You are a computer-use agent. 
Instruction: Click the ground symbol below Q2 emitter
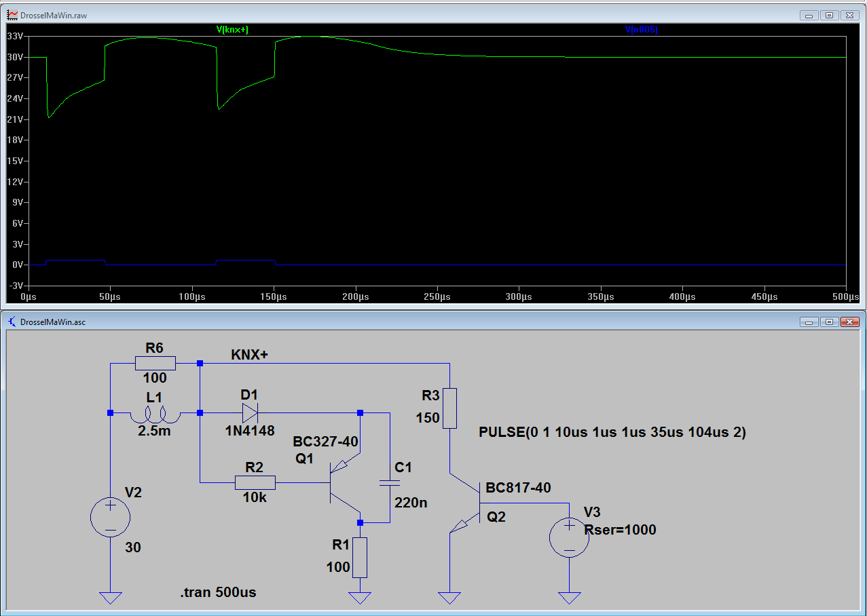pyautogui.click(x=449, y=598)
